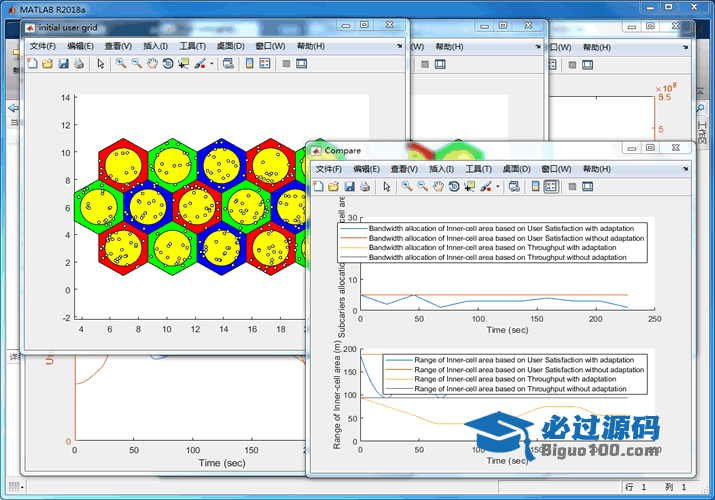This screenshot has width=715, height=500.
Task: Toggle Insert Legend button in Compare toolbar
Action: [551, 187]
